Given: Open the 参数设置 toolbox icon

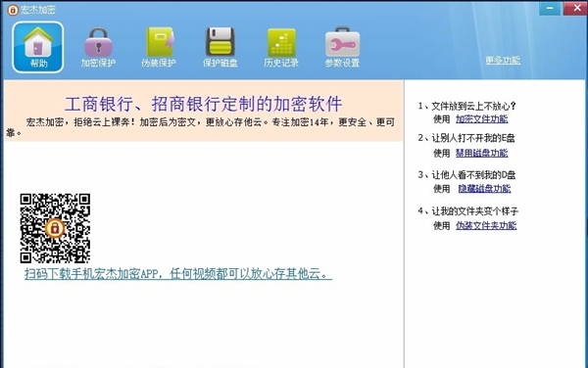Looking at the screenshot, I should tap(342, 47).
